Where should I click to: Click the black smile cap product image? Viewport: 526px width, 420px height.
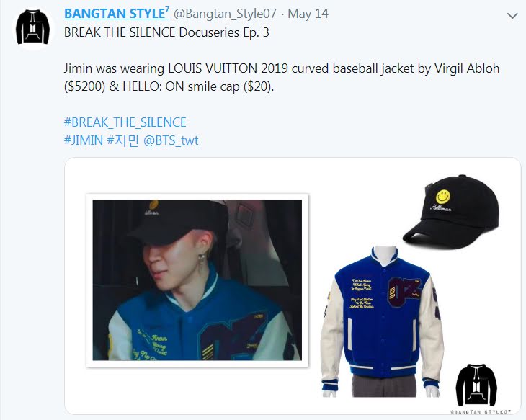pos(452,211)
